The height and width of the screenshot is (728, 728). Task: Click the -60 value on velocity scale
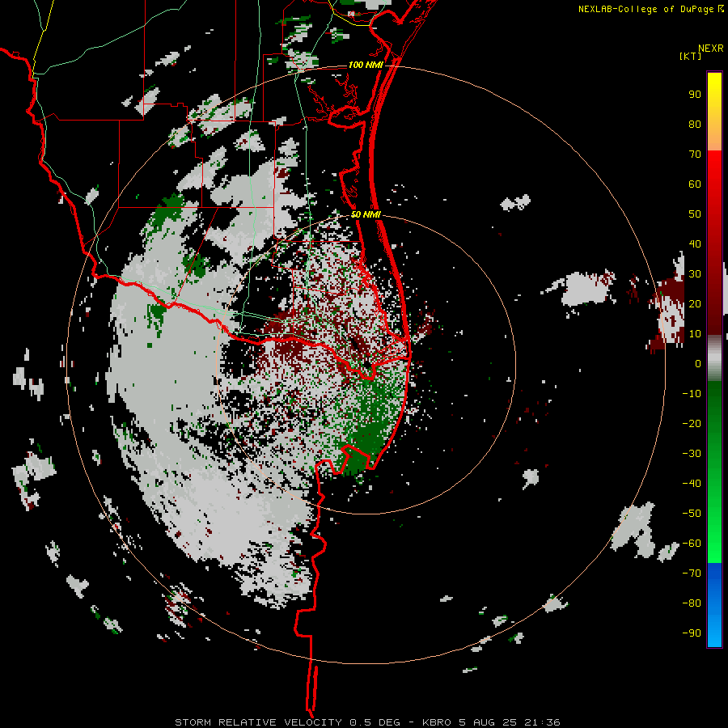[x=692, y=544]
